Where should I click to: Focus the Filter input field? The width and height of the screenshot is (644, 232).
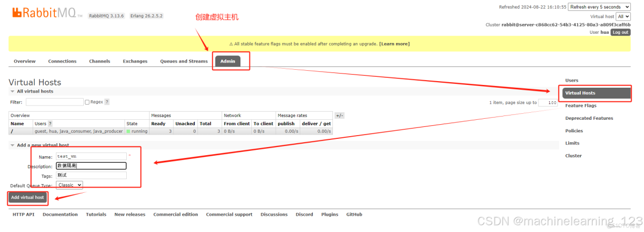(54, 102)
